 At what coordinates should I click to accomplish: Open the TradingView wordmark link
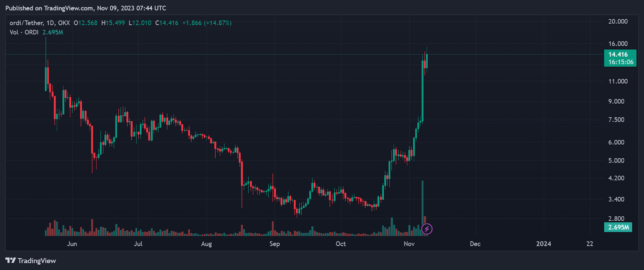tap(37, 261)
